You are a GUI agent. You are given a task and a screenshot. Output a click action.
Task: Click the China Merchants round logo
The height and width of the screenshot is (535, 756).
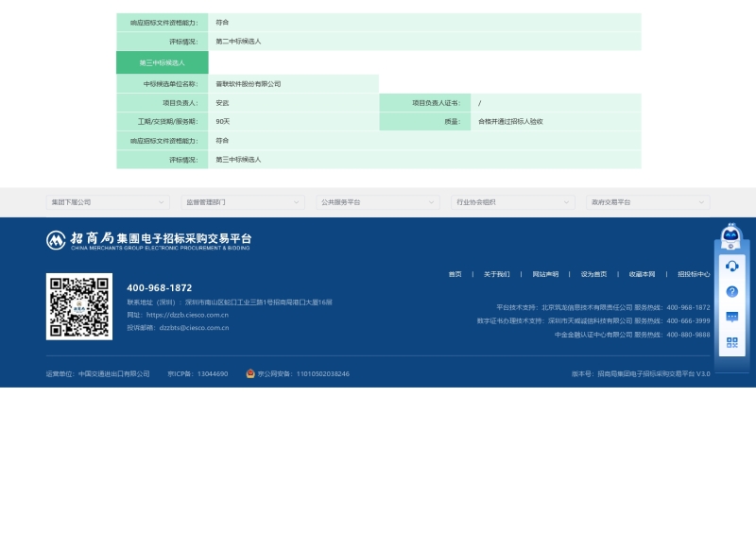click(x=56, y=240)
